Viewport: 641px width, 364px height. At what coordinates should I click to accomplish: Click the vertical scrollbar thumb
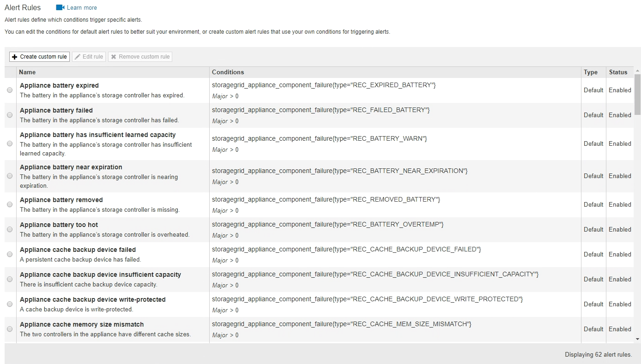(637, 94)
